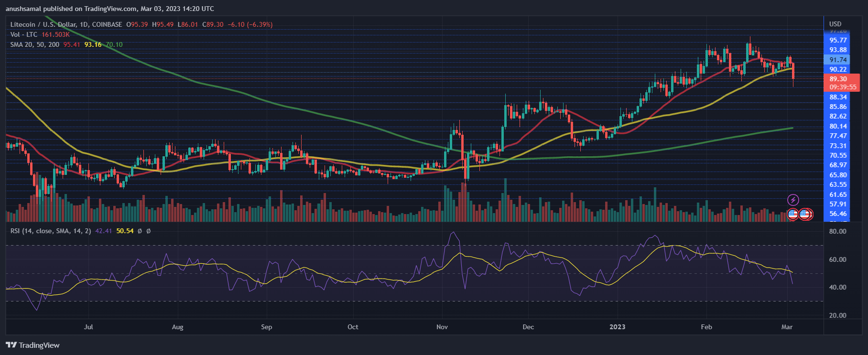The width and height of the screenshot is (868, 355).
Task: Click the anushsamal published on TradingView.com header
Action: [x=110, y=9]
